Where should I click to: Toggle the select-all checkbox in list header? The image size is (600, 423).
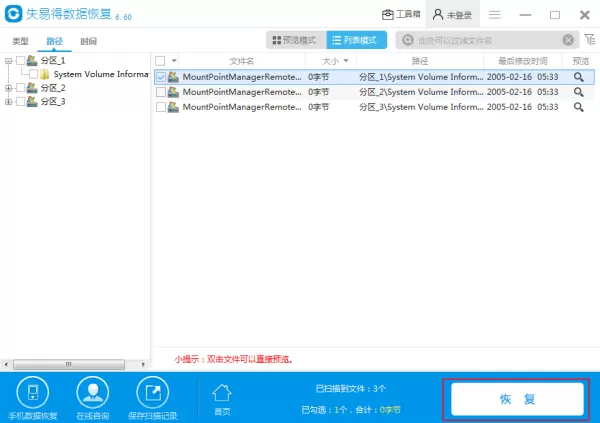coord(160,61)
